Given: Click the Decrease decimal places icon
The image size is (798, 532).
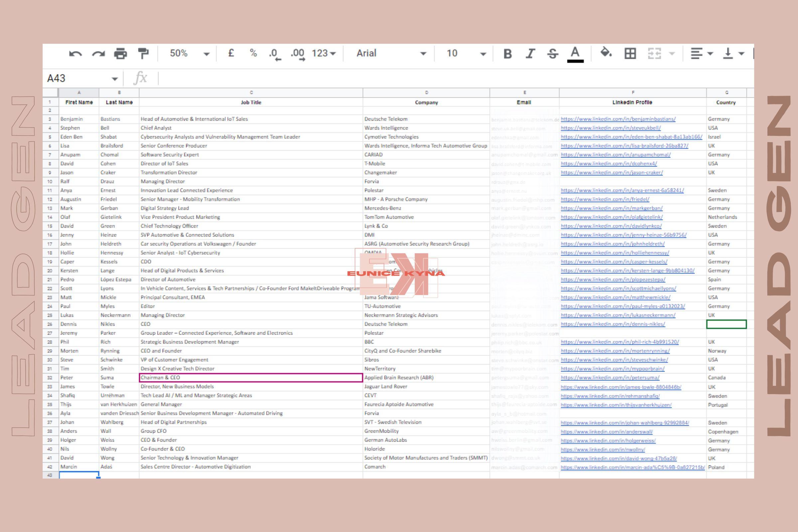Looking at the screenshot, I should (x=275, y=54).
